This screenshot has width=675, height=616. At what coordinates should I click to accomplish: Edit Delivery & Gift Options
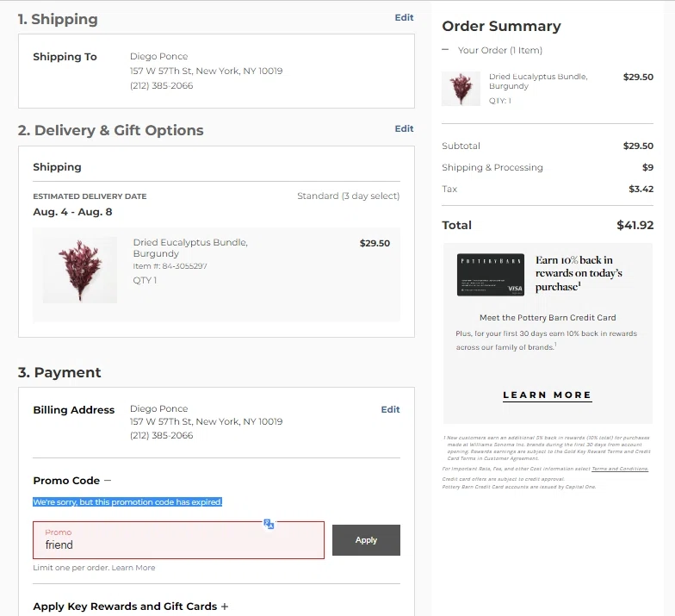pos(404,128)
